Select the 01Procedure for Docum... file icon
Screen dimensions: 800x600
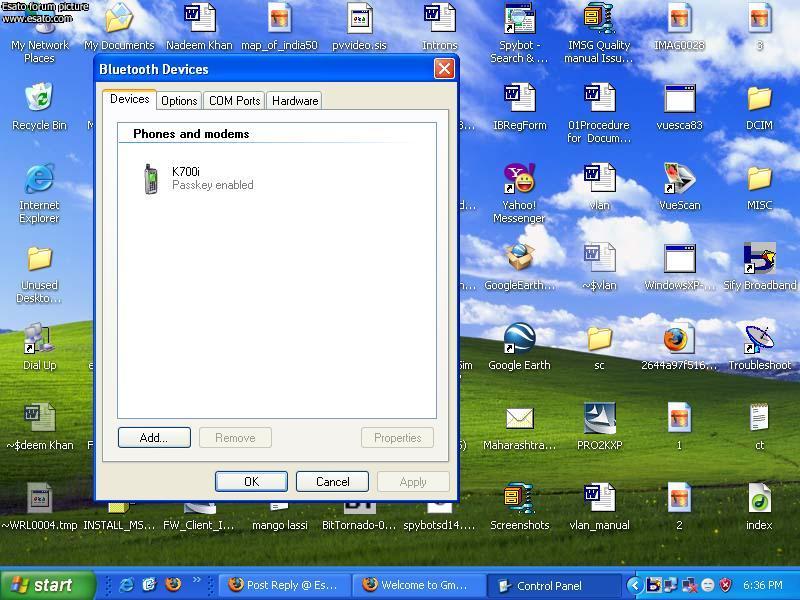[599, 98]
